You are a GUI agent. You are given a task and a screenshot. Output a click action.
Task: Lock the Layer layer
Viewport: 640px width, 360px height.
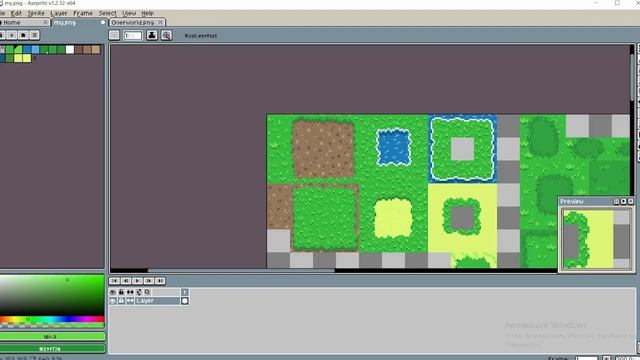(121, 301)
